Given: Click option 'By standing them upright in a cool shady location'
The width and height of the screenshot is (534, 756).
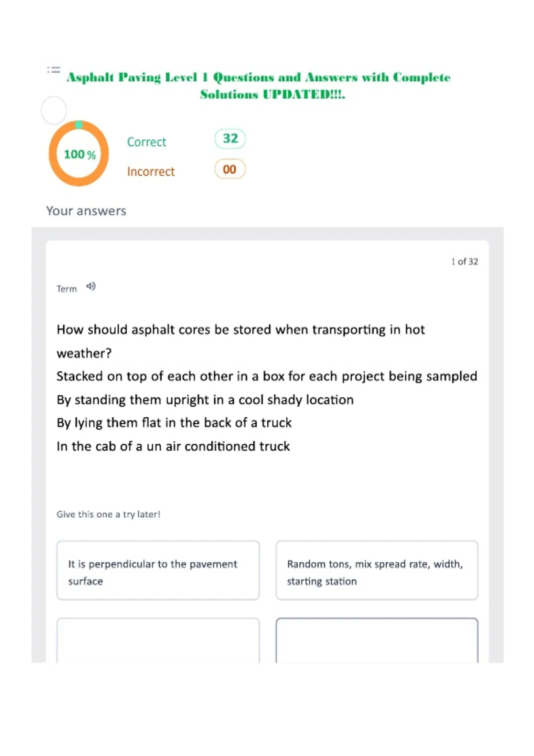Looking at the screenshot, I should (205, 400).
